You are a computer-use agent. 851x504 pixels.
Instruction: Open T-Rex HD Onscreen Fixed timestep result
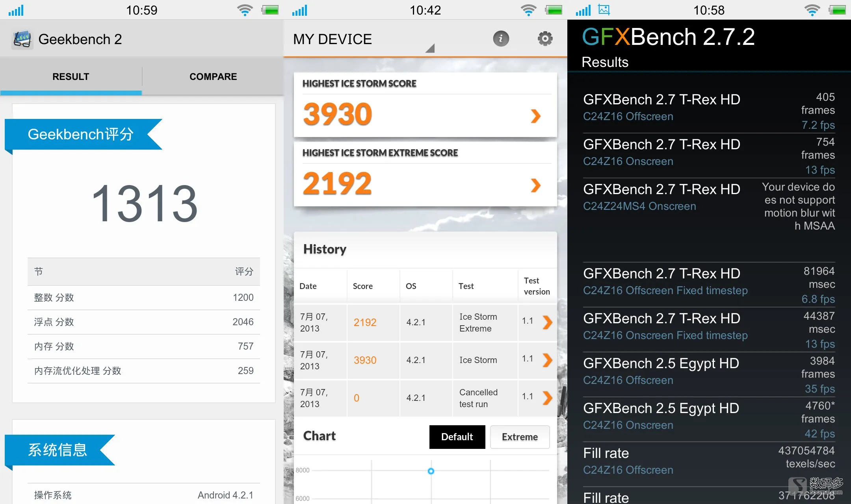(709, 330)
